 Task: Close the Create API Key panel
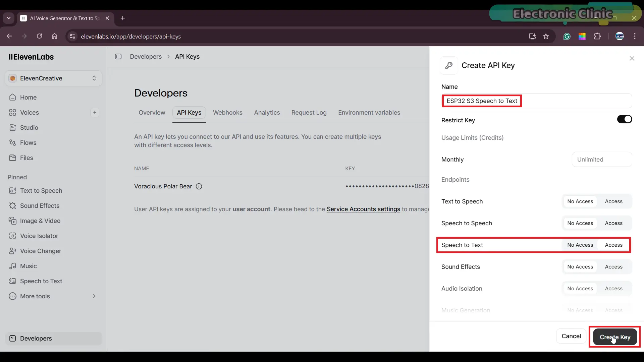632,59
